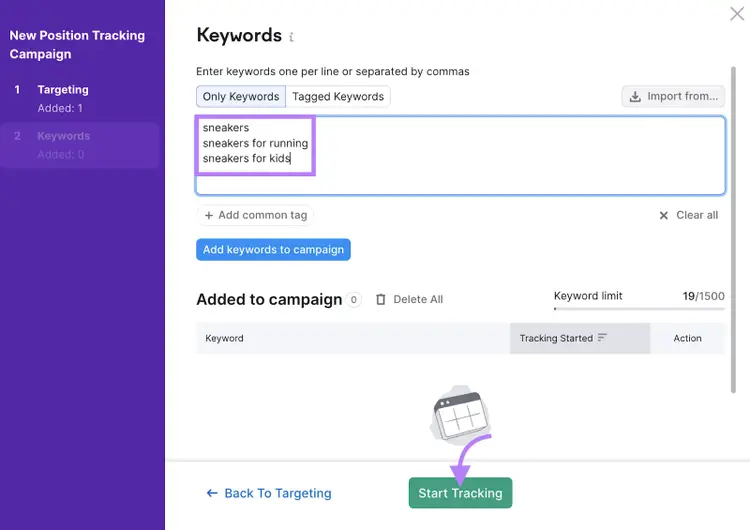Select Keywords step in sidebar
Viewport: 750px width, 530px height.
79,145
